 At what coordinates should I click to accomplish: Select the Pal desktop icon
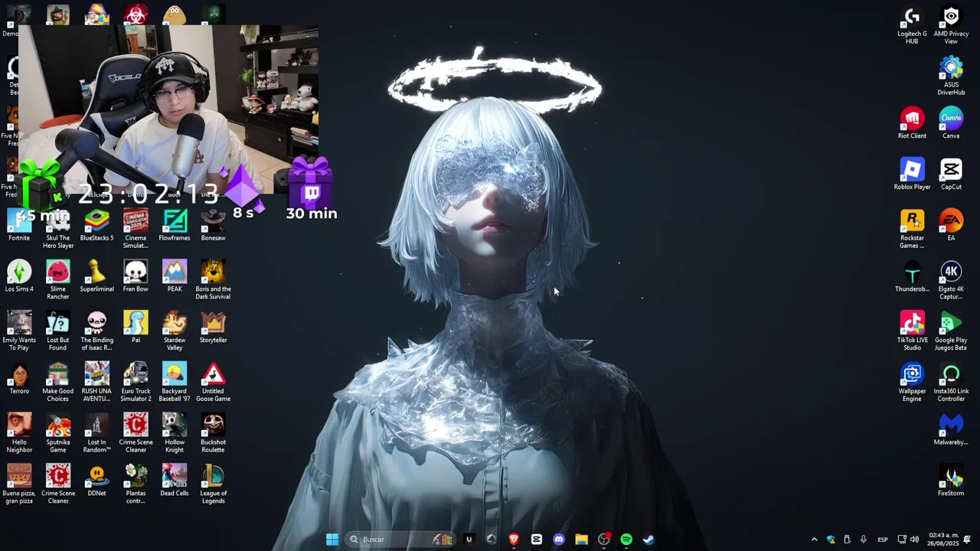tap(136, 328)
